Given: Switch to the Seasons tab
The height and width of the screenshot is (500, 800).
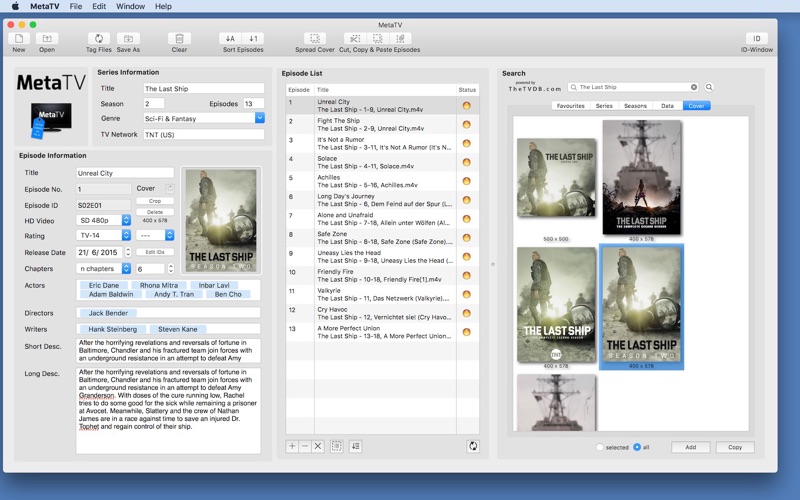Looking at the screenshot, I should pyautogui.click(x=635, y=105).
